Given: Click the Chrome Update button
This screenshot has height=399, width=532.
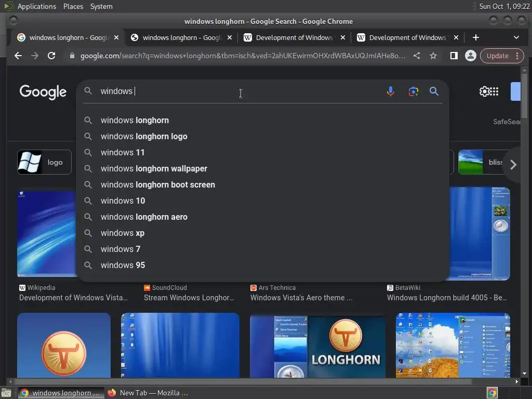Looking at the screenshot, I should click(x=497, y=56).
